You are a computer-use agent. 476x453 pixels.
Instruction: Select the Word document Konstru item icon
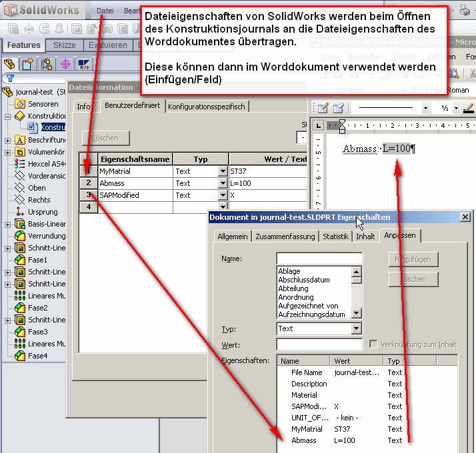pyautogui.click(x=33, y=128)
